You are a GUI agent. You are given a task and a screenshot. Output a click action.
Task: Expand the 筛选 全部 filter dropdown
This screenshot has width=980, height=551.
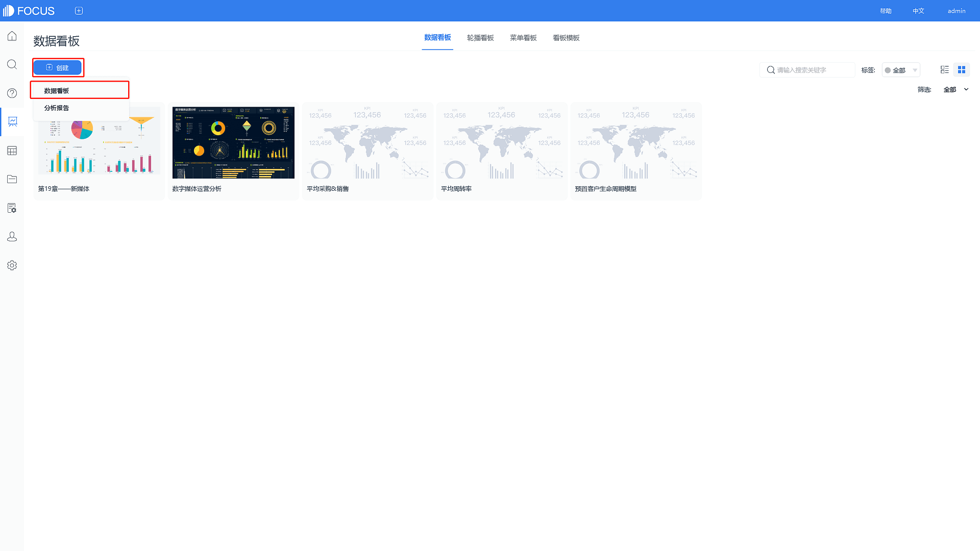(x=955, y=89)
